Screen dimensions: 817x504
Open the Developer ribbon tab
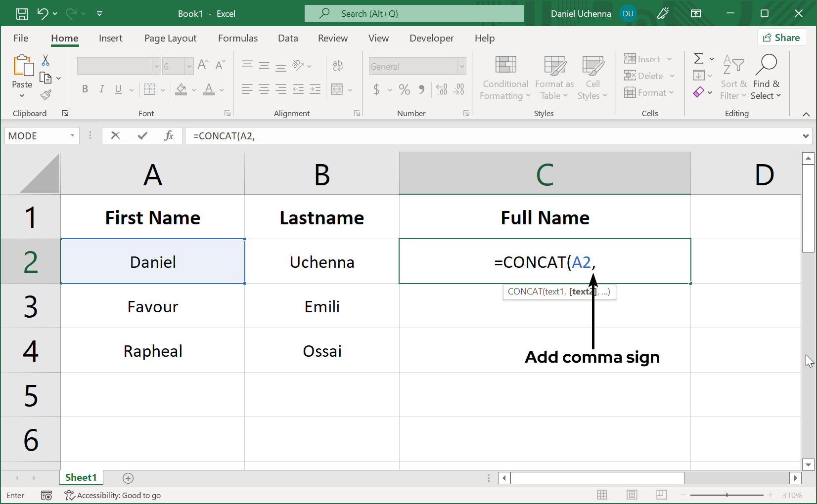point(431,38)
